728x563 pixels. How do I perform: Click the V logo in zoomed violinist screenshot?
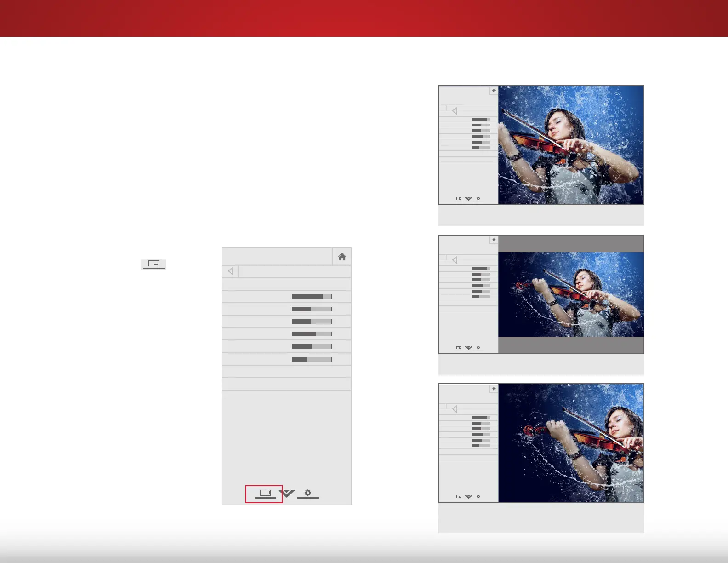pos(469,497)
